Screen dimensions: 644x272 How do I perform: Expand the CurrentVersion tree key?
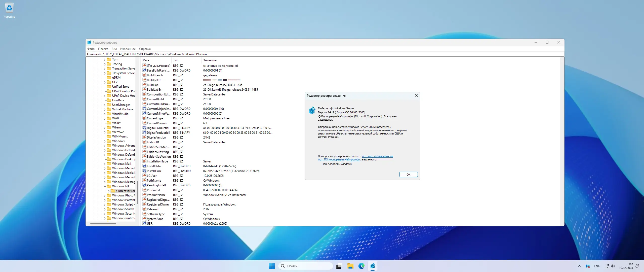(x=109, y=191)
